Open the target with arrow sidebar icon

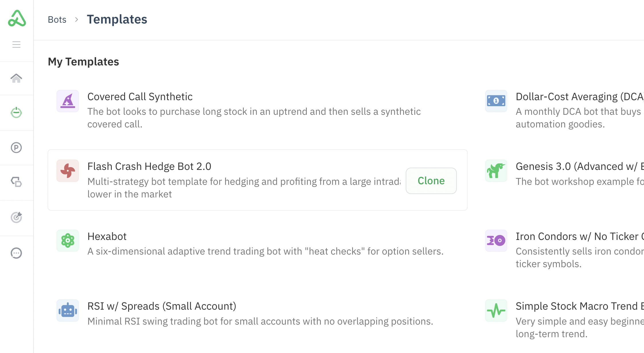(16, 217)
